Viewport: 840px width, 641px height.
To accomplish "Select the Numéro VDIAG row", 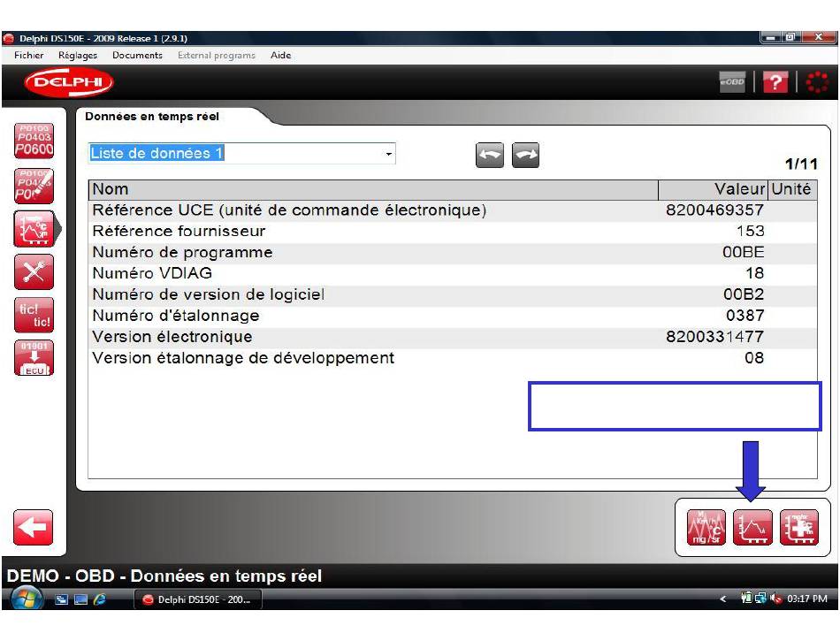I will [453, 273].
